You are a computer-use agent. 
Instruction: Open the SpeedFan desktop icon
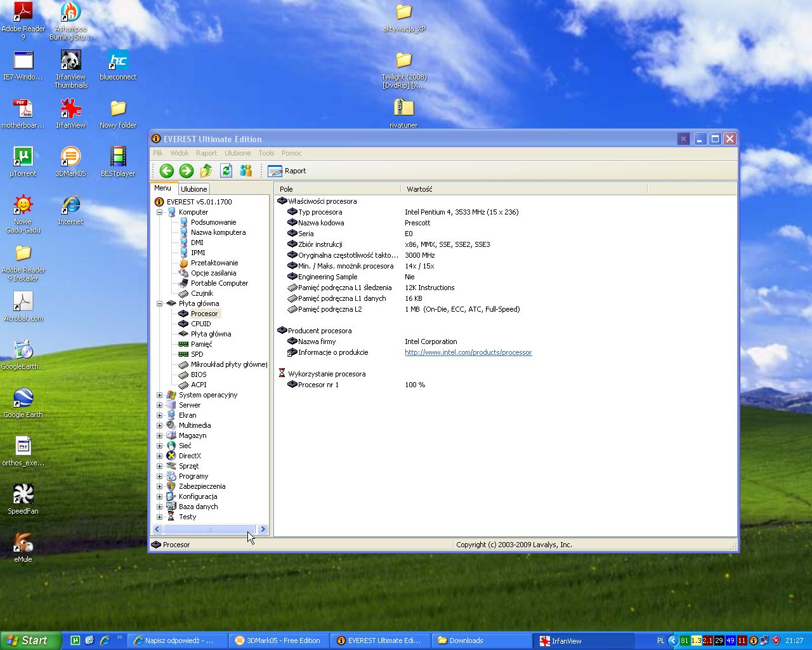[x=23, y=495]
